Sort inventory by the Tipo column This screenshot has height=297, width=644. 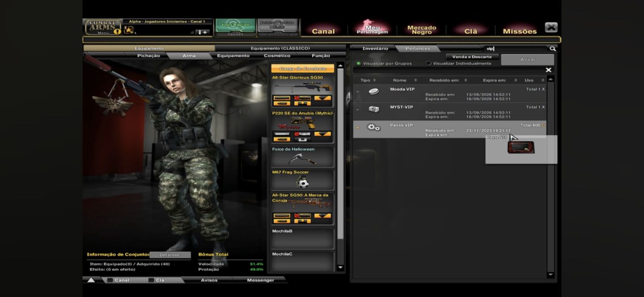click(x=368, y=80)
